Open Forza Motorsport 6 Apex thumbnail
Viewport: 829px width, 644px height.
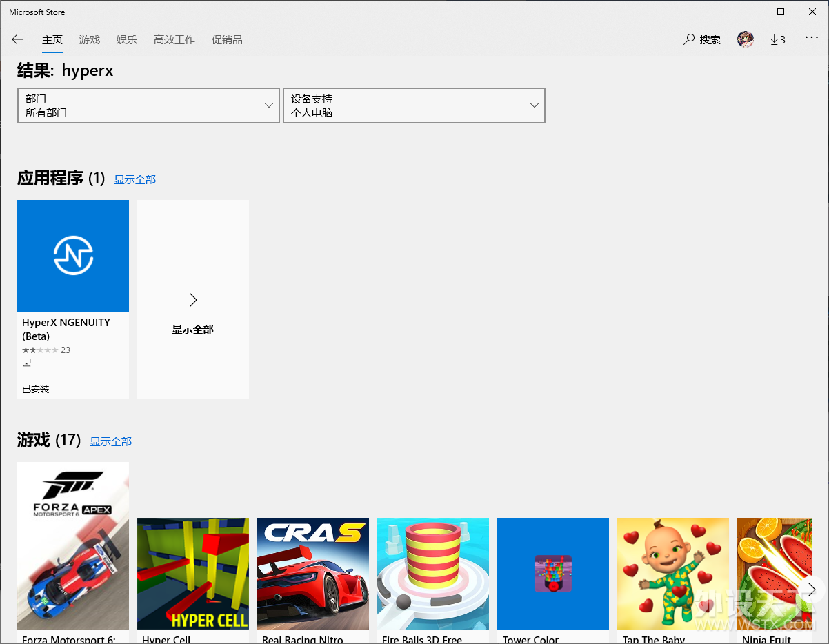(x=73, y=545)
